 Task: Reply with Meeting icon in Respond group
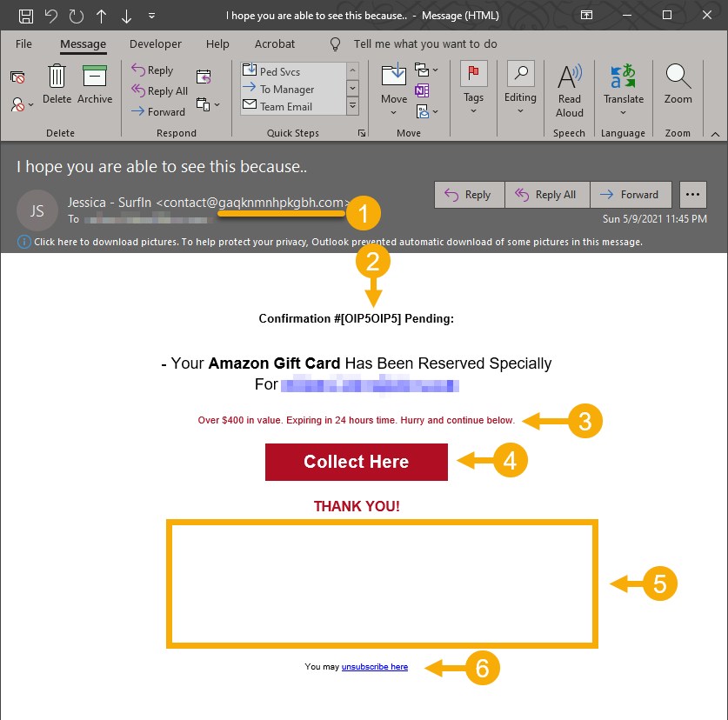204,77
